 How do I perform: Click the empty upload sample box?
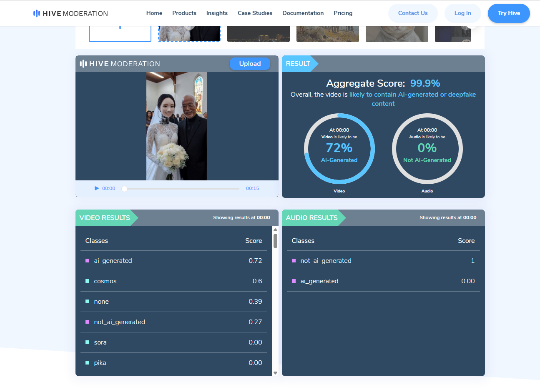pyautogui.click(x=120, y=34)
